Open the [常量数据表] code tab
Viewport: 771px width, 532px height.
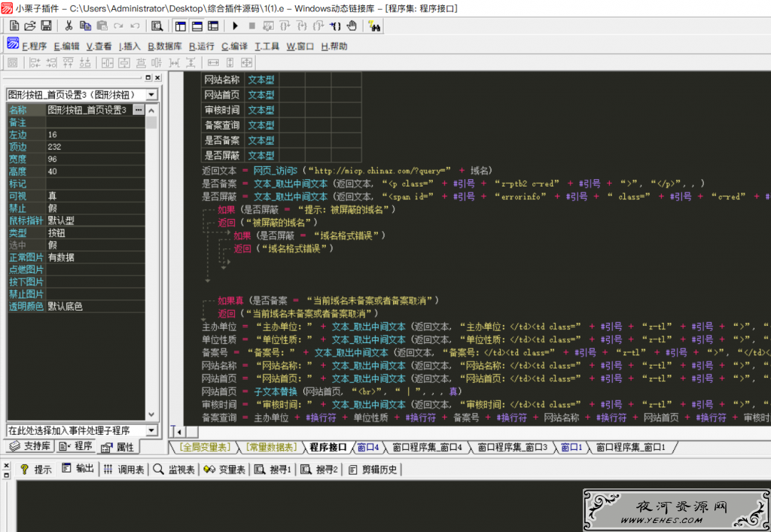(x=271, y=447)
